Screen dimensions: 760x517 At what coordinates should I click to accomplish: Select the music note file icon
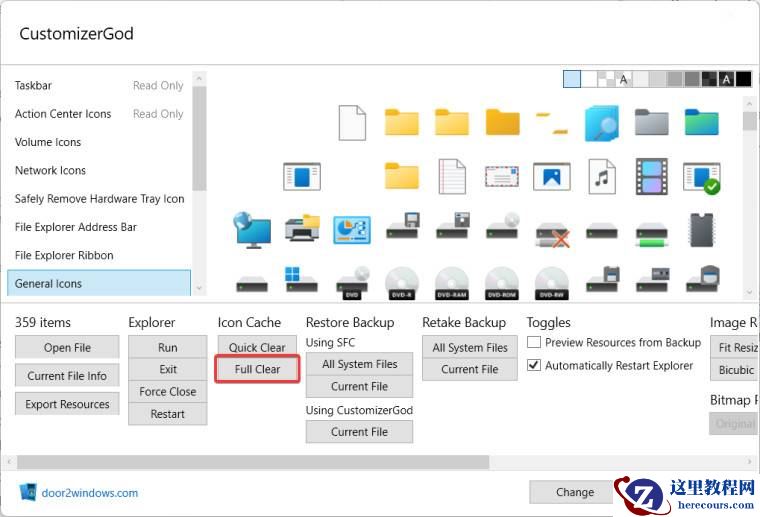pyautogui.click(x=602, y=176)
